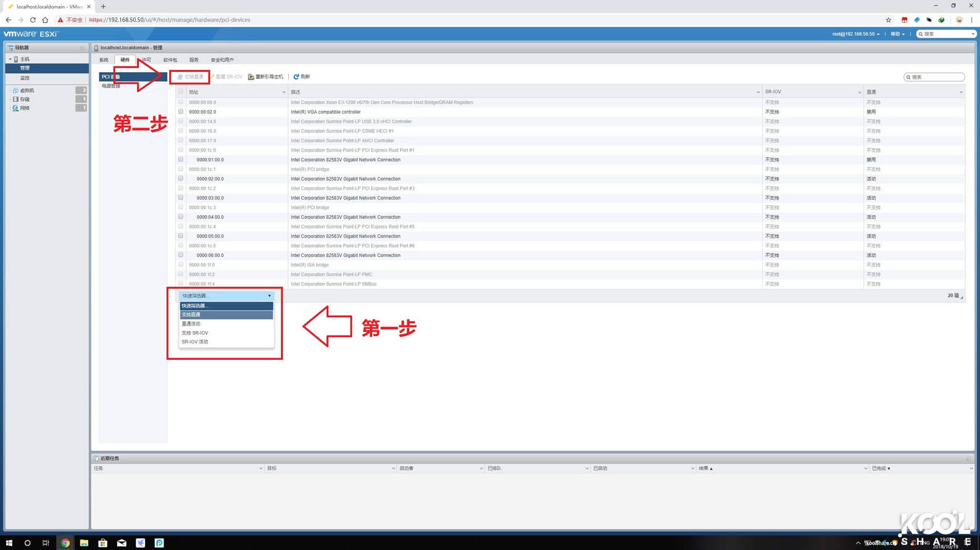Check the 0000:06:00.0 network connection checkbox
Viewport: 980px width, 550px height.
tap(181, 255)
